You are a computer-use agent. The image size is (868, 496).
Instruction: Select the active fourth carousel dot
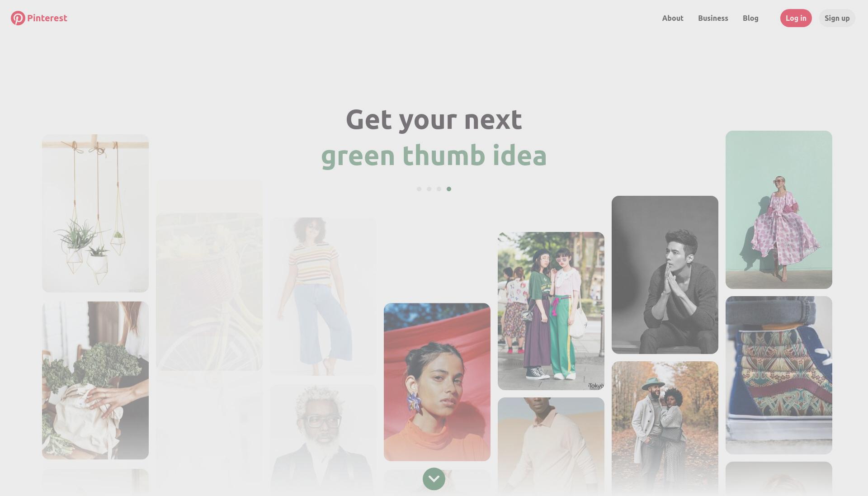(x=449, y=189)
